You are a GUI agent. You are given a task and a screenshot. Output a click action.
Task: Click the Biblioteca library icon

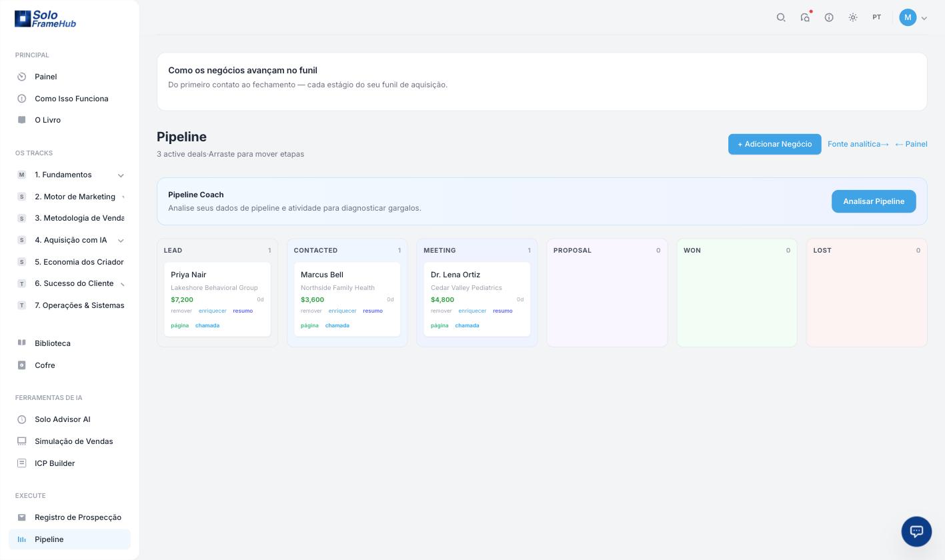point(21,343)
